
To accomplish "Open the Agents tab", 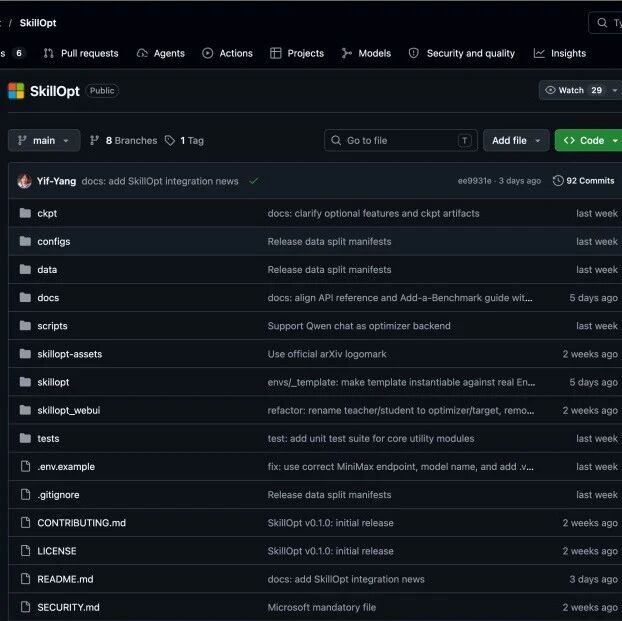I will 161,53.
